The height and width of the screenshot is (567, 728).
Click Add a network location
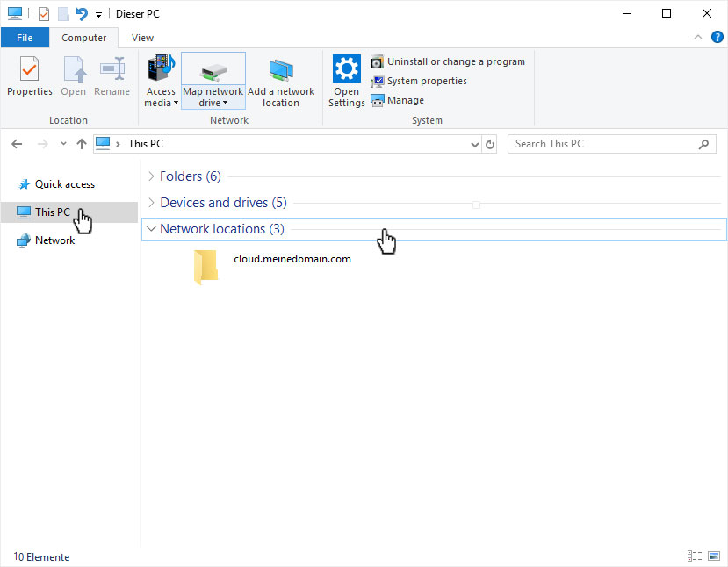[x=281, y=81]
